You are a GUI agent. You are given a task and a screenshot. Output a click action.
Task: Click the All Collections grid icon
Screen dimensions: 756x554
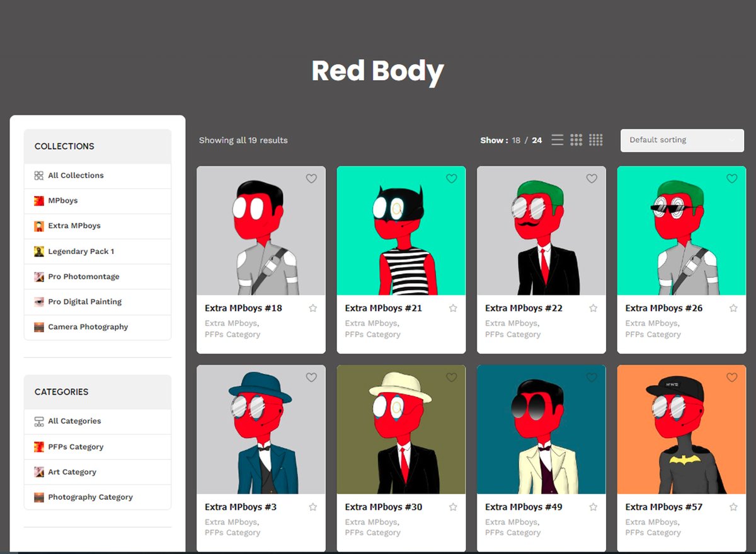pyautogui.click(x=39, y=176)
